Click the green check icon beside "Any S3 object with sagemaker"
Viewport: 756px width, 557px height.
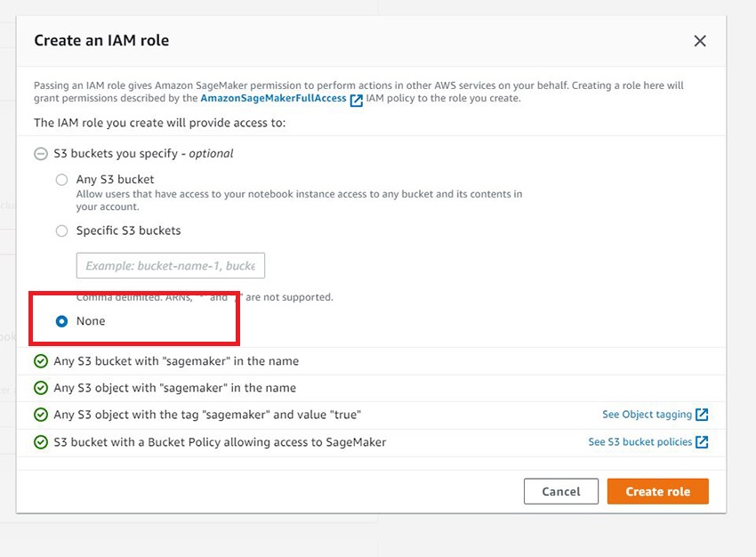40,388
